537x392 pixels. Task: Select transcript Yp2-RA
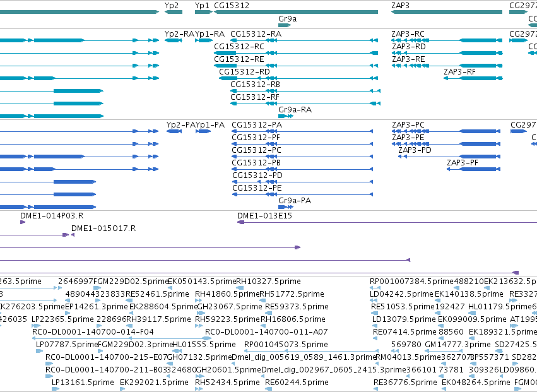179,34
